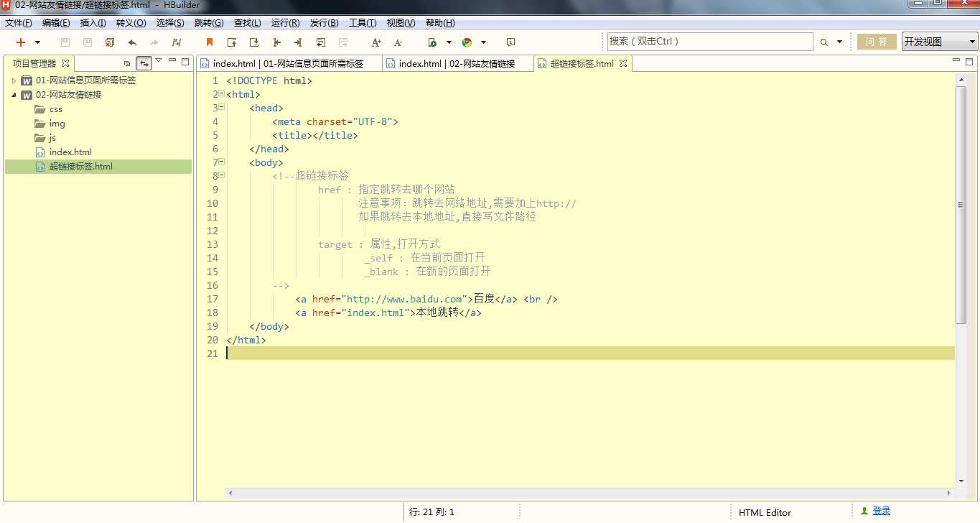The image size is (980, 523).
Task: Click the down-arrow page icon in toolbar
Action: (254, 42)
